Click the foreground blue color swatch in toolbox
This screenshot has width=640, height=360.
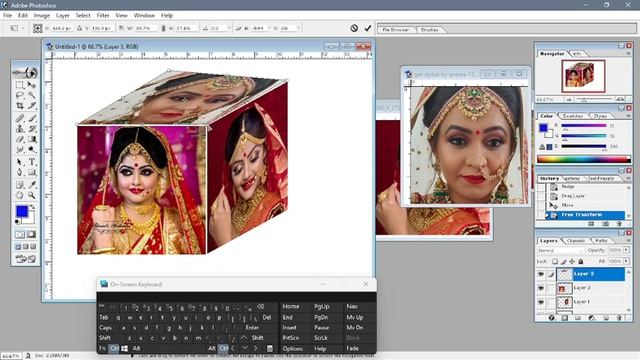[22, 211]
